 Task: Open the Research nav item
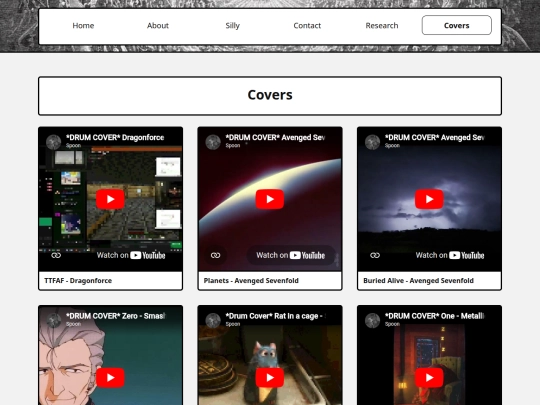382,25
